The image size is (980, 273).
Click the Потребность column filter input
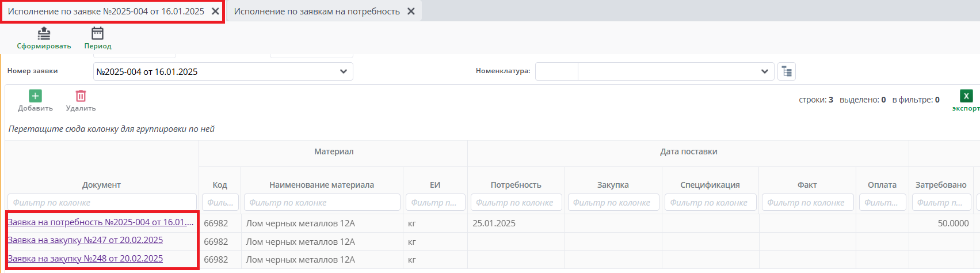pyautogui.click(x=516, y=203)
